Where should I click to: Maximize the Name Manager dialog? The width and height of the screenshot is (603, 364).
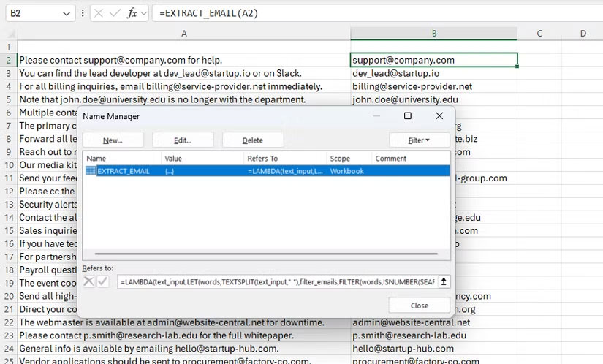click(x=408, y=116)
